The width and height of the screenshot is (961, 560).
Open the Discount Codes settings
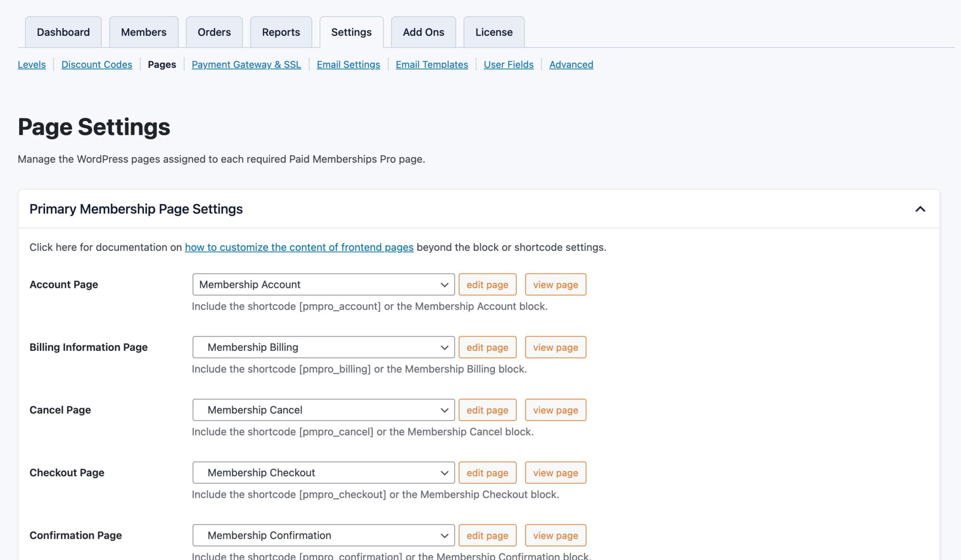click(x=96, y=64)
